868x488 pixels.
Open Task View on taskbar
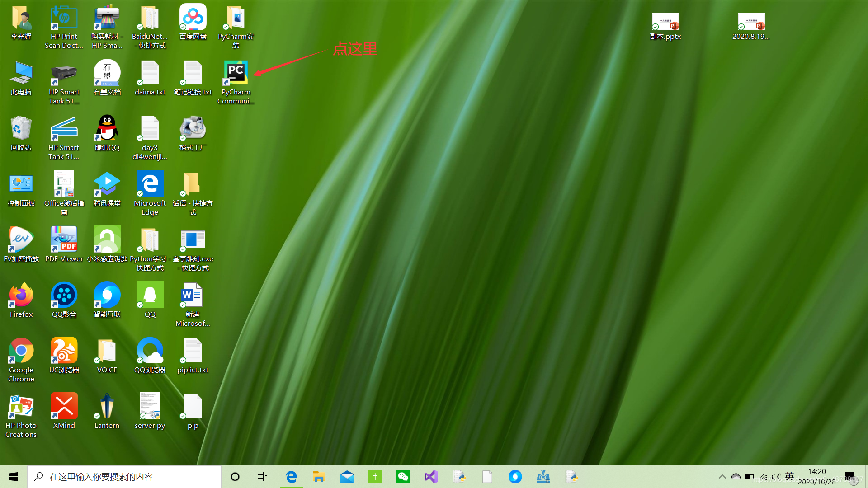pyautogui.click(x=262, y=477)
